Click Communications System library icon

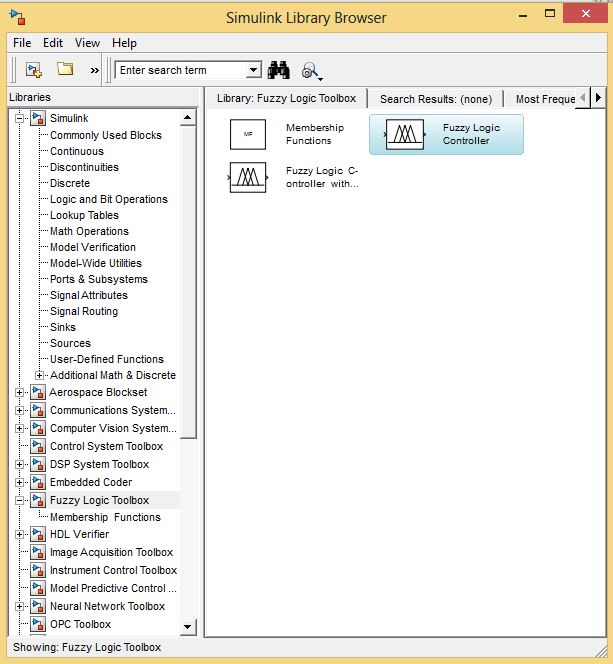point(38,410)
